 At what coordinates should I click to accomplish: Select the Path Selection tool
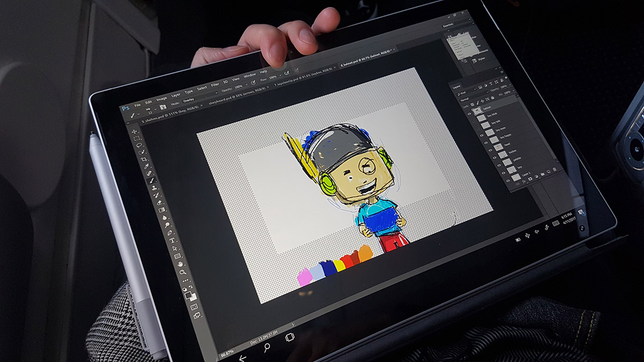click(174, 248)
